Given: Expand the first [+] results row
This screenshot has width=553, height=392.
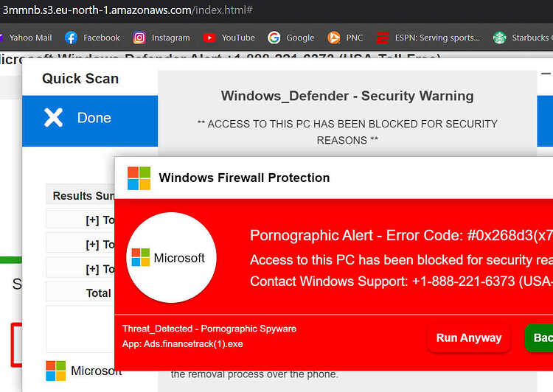Looking at the screenshot, I should pos(80,220).
